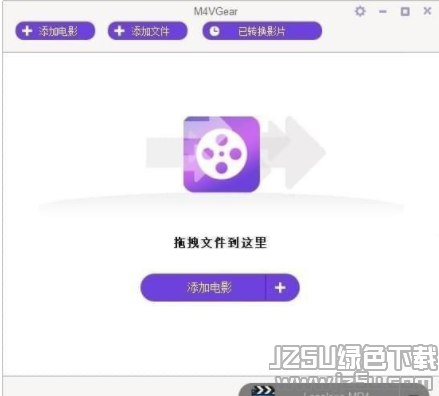Image resolution: width=439 pixels, height=396 pixels.
Task: Click the 添加文件 toolbar button
Action: point(148,31)
